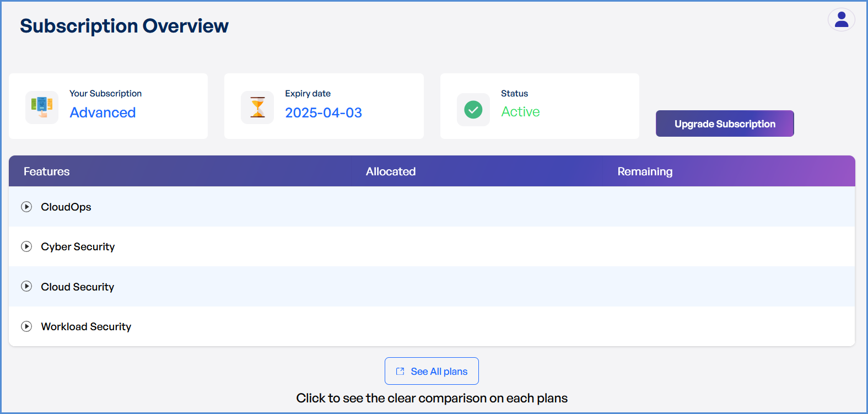Image resolution: width=868 pixels, height=414 pixels.
Task: Select the Workload Security feature label
Action: pos(86,326)
